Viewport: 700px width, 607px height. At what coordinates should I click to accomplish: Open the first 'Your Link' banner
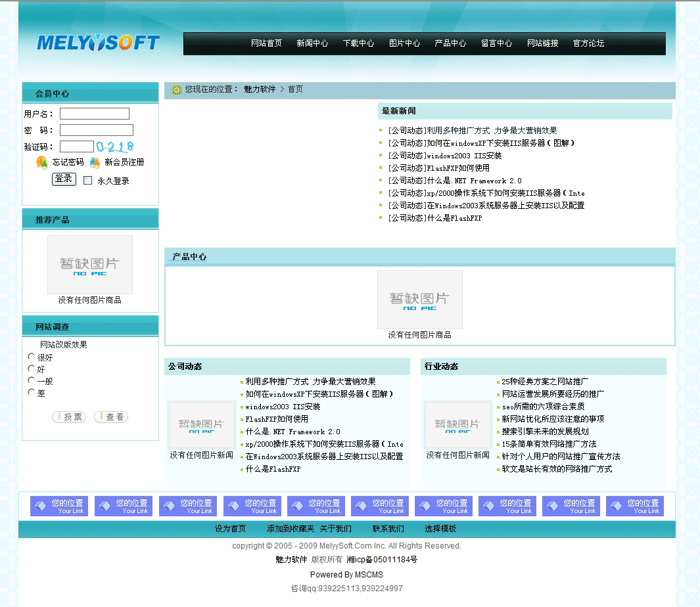pyautogui.click(x=58, y=506)
